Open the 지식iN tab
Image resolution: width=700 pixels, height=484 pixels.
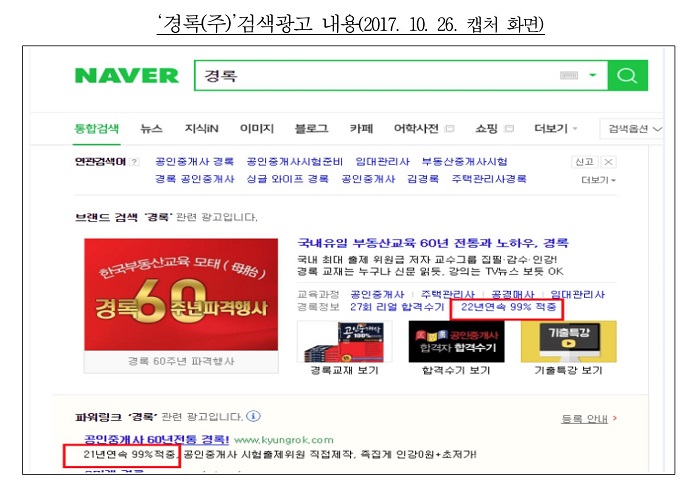pos(202,129)
